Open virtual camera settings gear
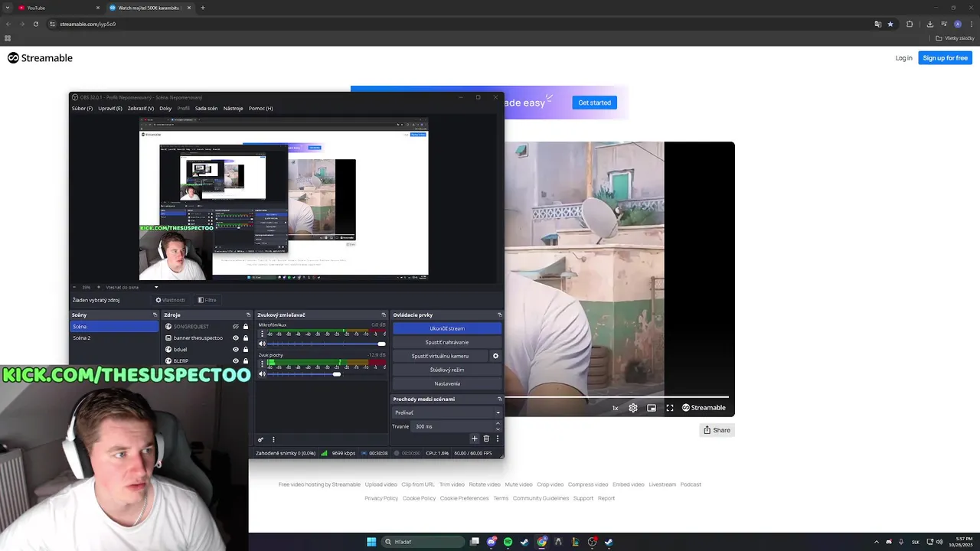Image resolution: width=980 pixels, height=551 pixels. 495,356
